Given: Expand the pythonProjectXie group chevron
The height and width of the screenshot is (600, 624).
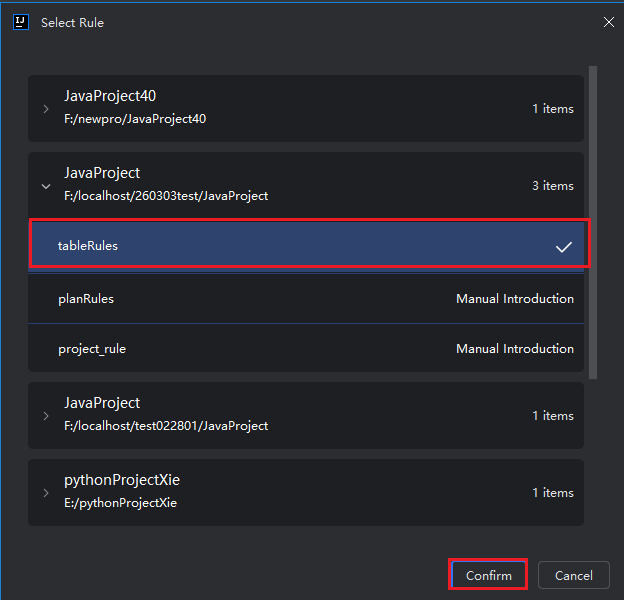Looking at the screenshot, I should [x=46, y=492].
